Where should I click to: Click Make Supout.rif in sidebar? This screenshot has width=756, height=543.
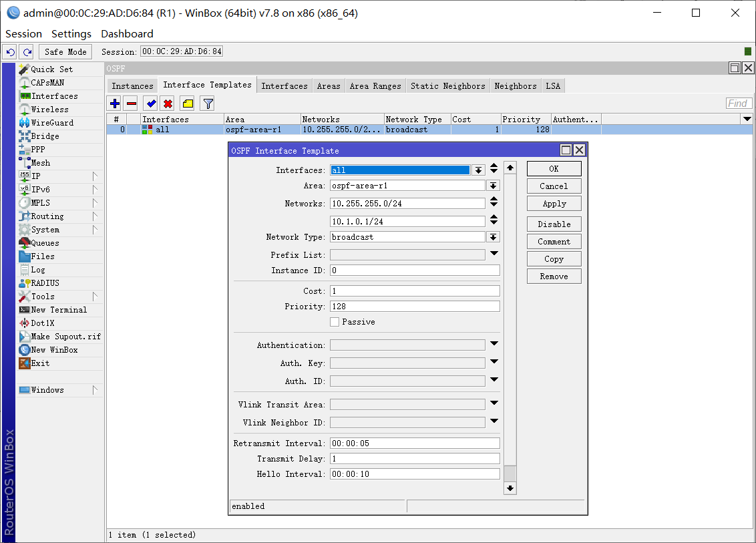coord(61,337)
